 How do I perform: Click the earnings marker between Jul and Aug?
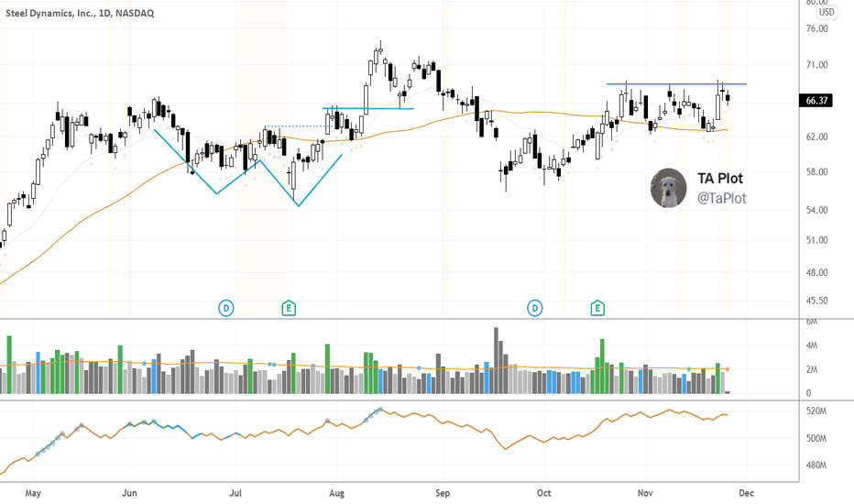(x=289, y=309)
